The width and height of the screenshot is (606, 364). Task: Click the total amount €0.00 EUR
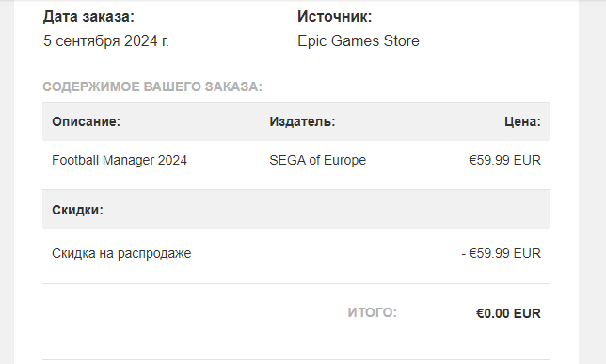tap(508, 313)
